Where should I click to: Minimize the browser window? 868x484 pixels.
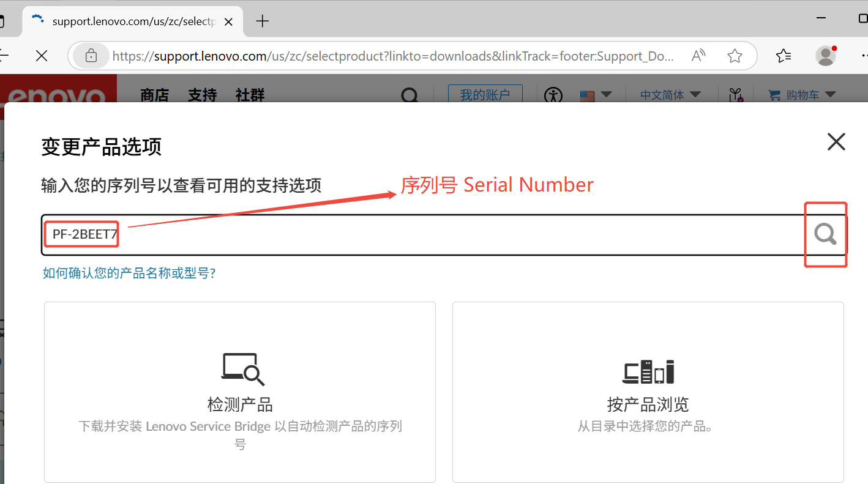tap(821, 19)
